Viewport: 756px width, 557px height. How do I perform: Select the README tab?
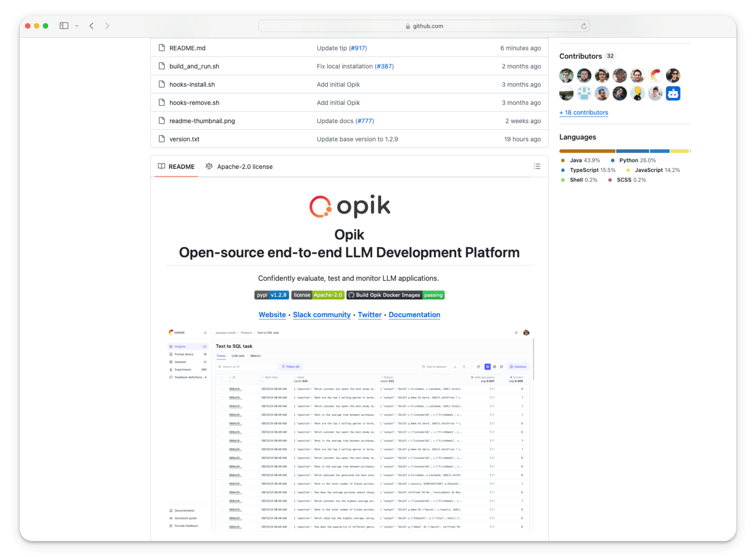click(x=176, y=166)
